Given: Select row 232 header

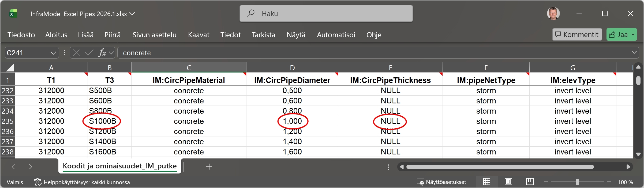Looking at the screenshot, I should pos(8,91).
